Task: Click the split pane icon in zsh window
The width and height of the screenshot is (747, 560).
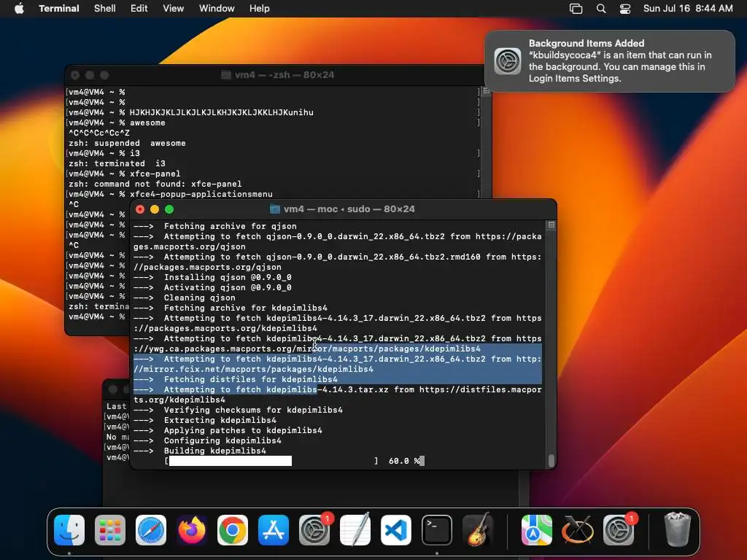Action: point(487,90)
